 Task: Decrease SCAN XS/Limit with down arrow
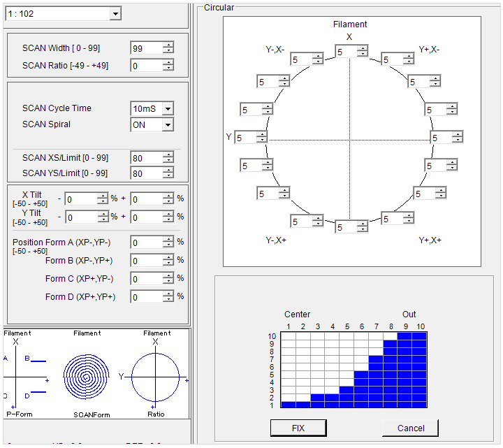[x=168, y=161]
